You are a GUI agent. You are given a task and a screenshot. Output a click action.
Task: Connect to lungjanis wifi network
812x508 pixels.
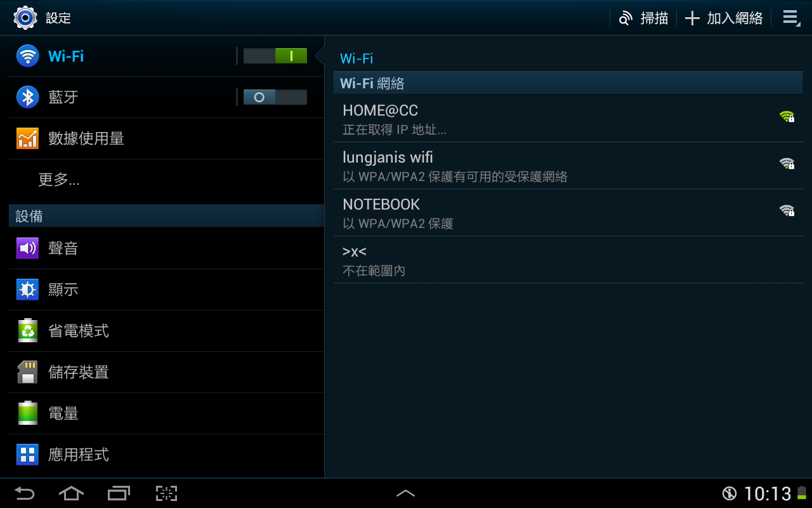pos(568,166)
